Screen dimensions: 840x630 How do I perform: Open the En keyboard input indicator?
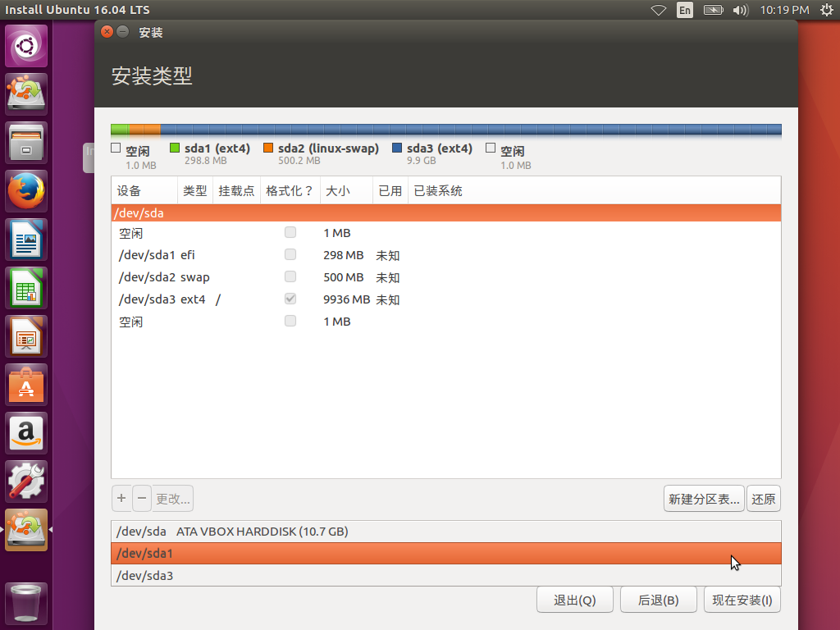[x=685, y=10]
